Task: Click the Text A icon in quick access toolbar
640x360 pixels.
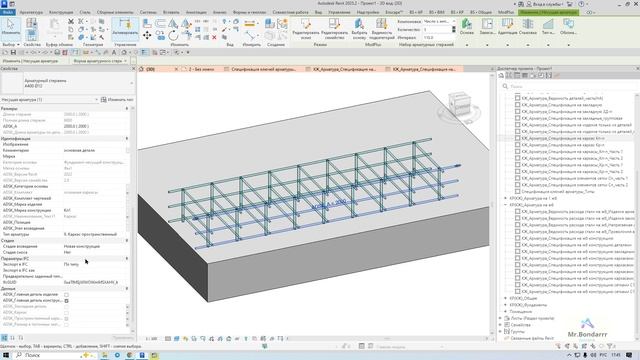Action: (114, 53)
